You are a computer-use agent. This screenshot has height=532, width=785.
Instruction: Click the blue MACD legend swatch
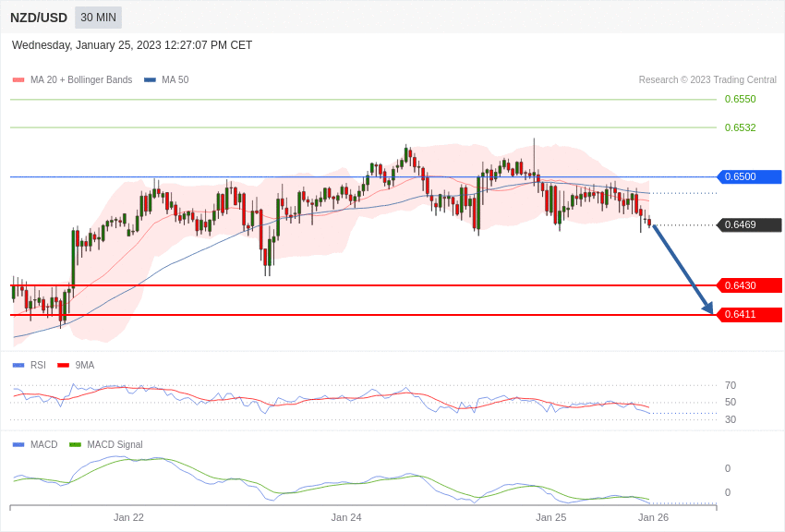[x=18, y=445]
